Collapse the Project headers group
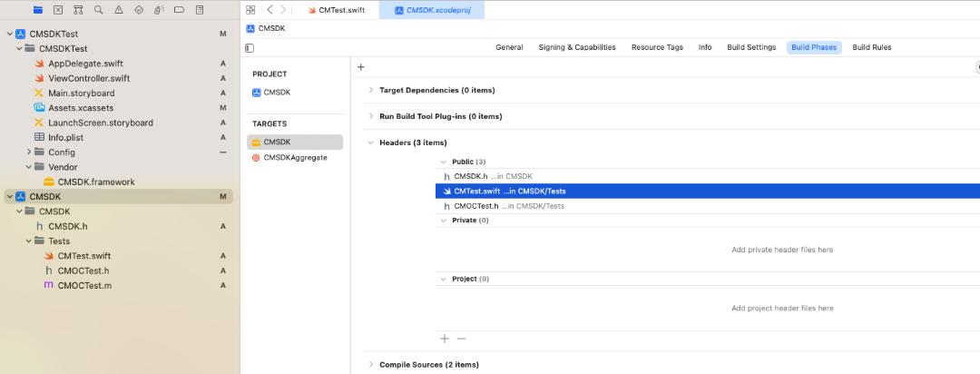The image size is (980, 374). 443,279
